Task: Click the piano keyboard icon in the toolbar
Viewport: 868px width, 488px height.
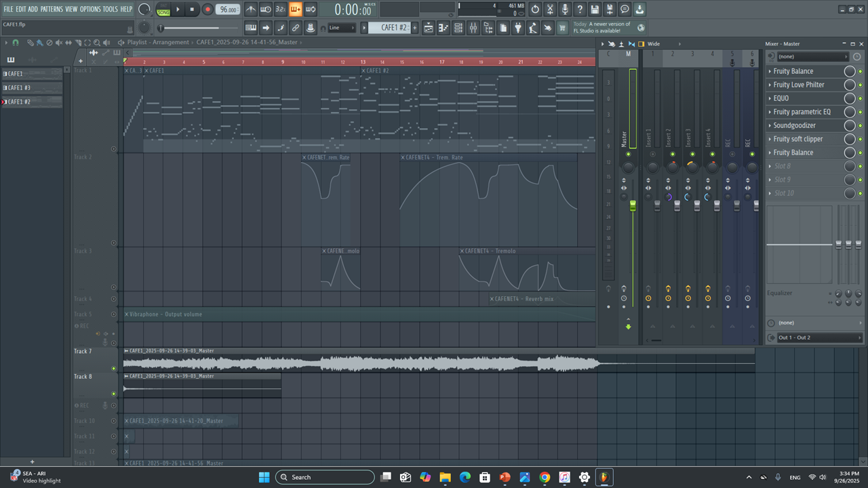Action: 251,28
